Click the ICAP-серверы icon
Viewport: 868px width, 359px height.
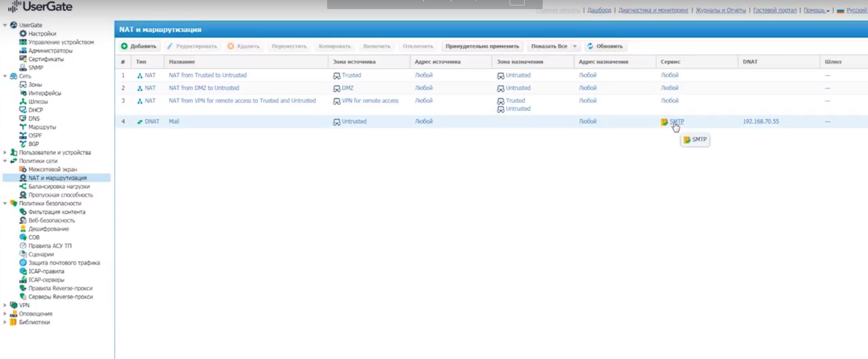[x=23, y=280]
